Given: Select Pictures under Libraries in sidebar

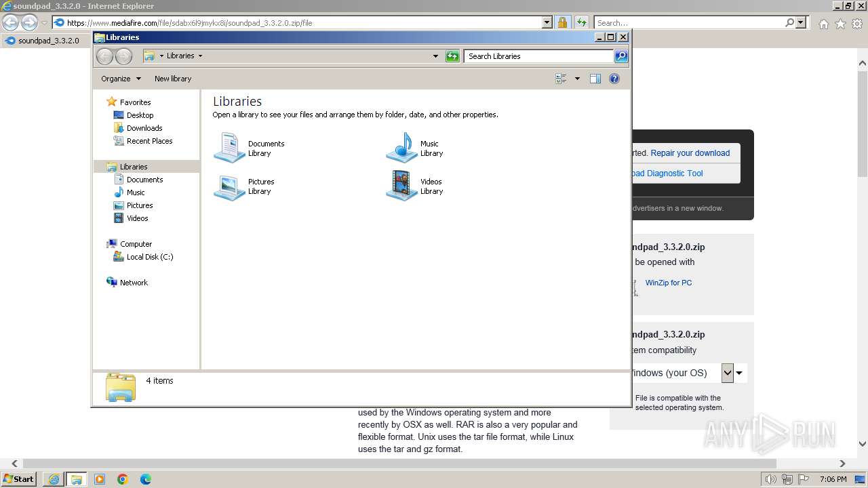Looking at the screenshot, I should click(140, 205).
